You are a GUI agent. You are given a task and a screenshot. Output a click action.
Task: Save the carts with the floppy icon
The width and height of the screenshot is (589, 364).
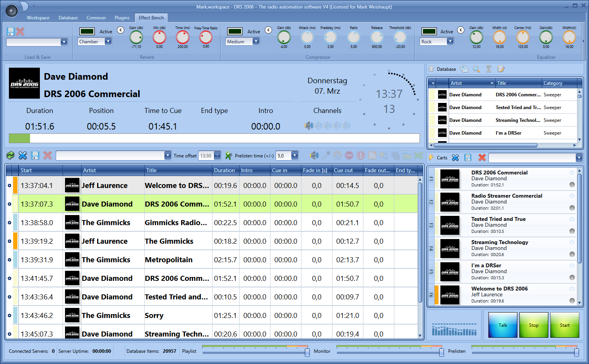click(x=468, y=157)
